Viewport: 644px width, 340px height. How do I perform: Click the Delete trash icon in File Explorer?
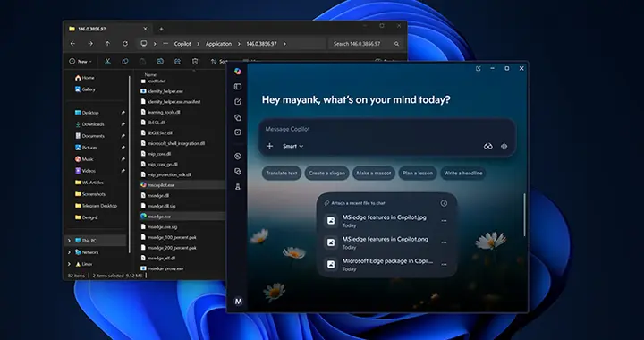pos(195,61)
